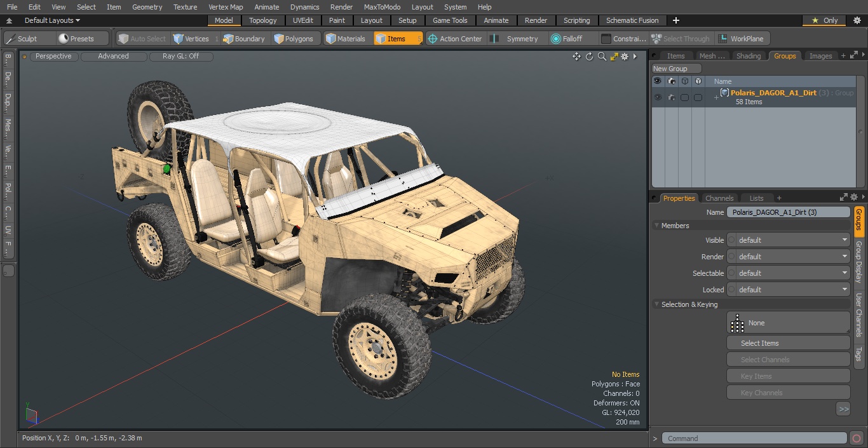This screenshot has width=868, height=448.
Task: Open the Advanced viewport shading option
Action: (x=113, y=57)
